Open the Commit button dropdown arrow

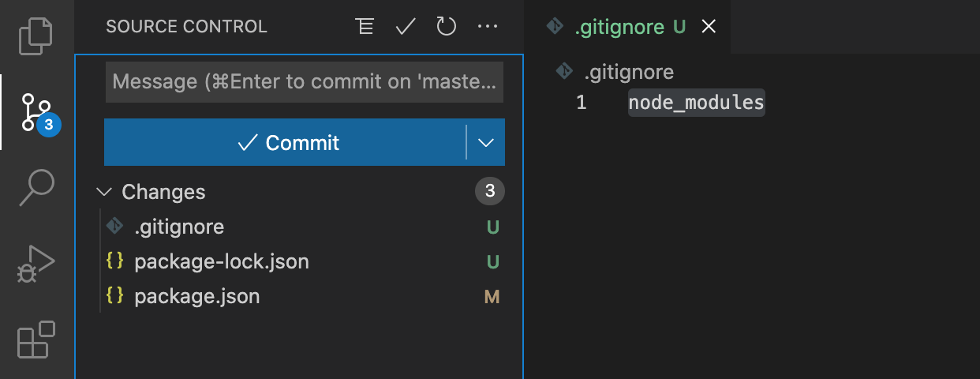pyautogui.click(x=486, y=143)
